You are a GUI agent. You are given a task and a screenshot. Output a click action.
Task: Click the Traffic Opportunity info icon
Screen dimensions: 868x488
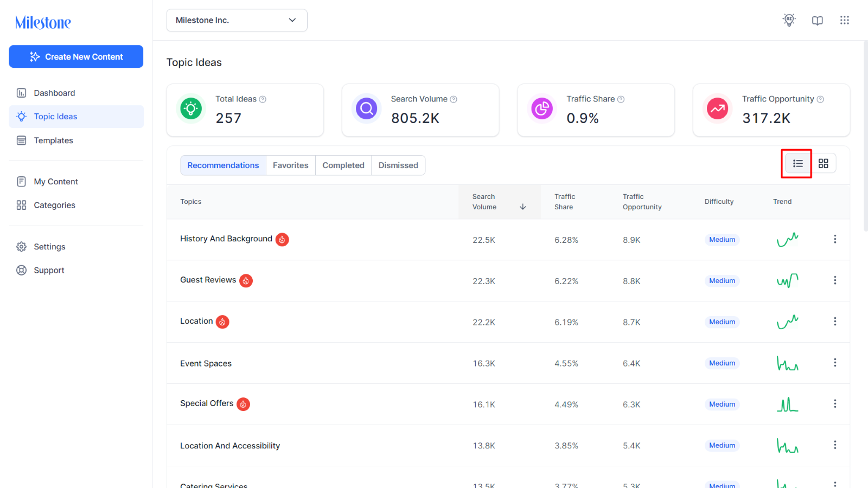tap(820, 99)
